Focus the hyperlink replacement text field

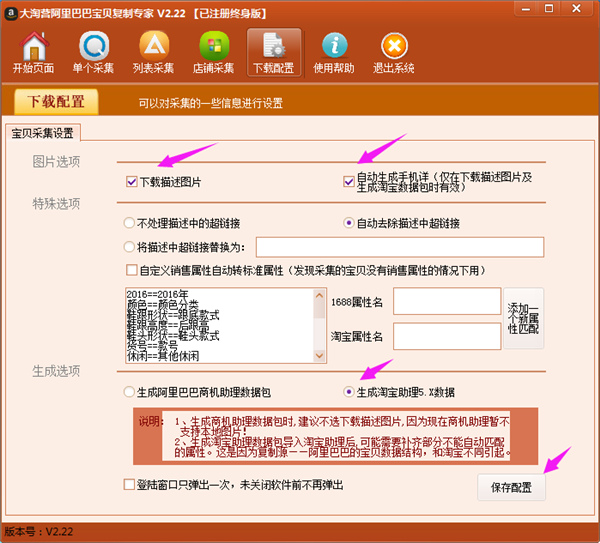400,247
